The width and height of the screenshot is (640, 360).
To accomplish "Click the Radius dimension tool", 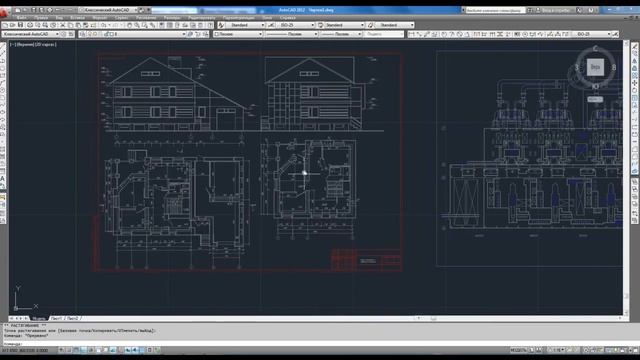I will 444,34.
